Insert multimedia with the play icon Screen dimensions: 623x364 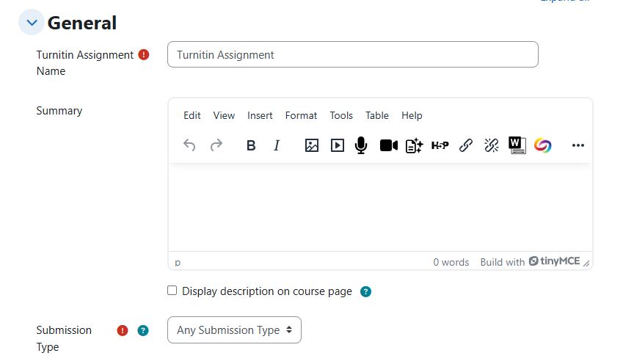[x=338, y=145]
